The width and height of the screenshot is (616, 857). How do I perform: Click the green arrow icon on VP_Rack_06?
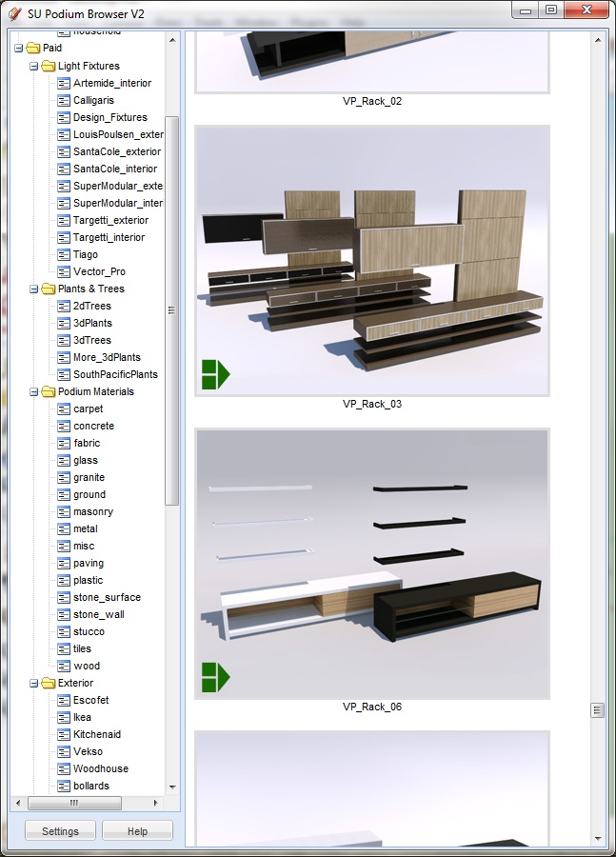[215, 677]
